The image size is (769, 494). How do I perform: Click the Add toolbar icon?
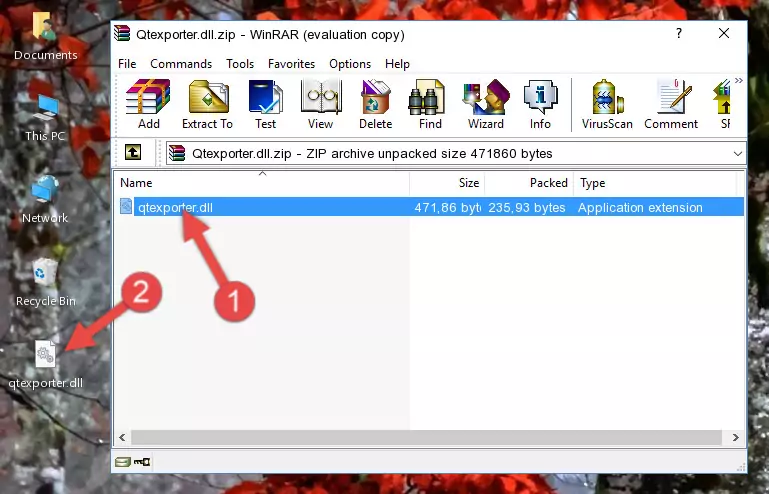point(148,104)
